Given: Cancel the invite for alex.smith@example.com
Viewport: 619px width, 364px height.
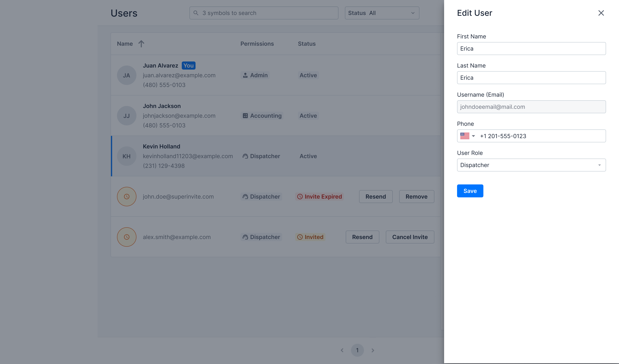Looking at the screenshot, I should [x=410, y=237].
